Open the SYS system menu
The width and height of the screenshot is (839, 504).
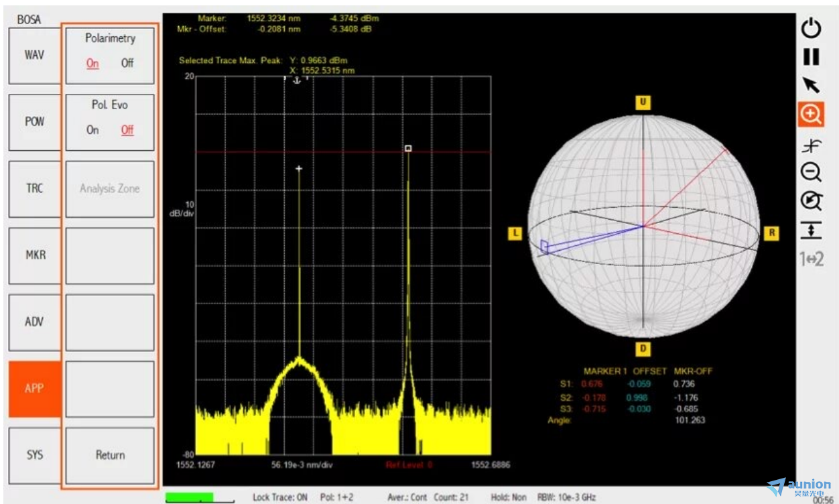point(34,454)
